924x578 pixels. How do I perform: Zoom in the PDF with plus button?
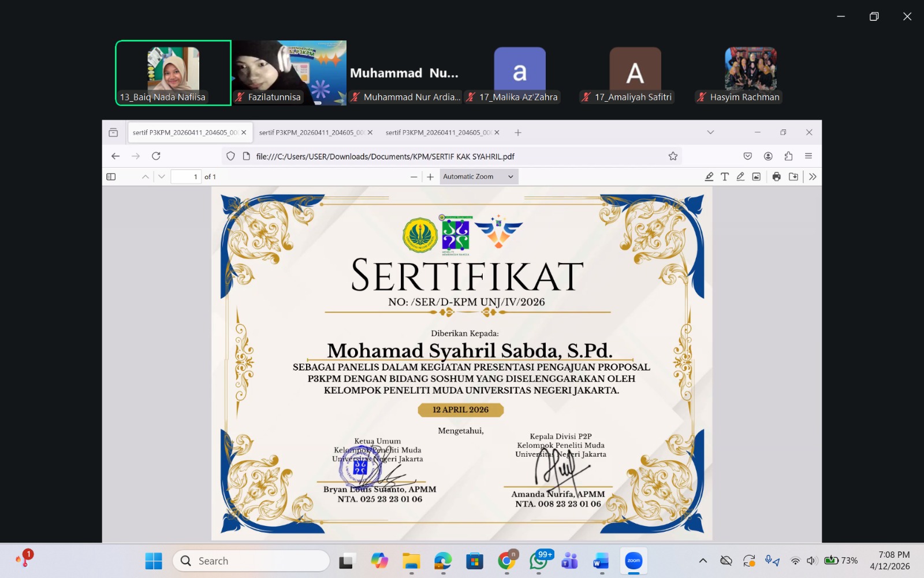coord(430,177)
